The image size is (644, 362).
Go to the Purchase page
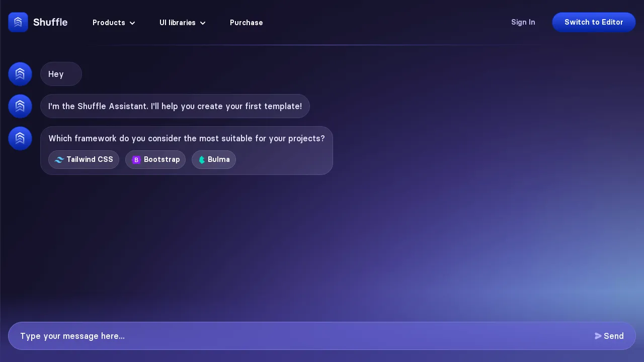click(246, 23)
